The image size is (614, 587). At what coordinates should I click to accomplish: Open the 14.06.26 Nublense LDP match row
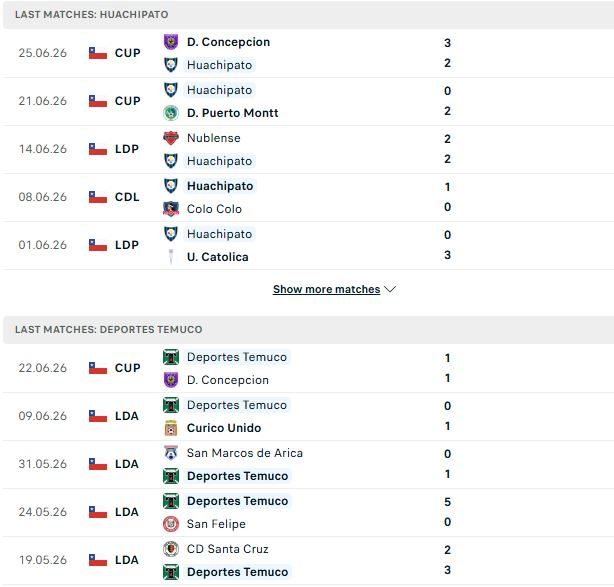point(309,150)
